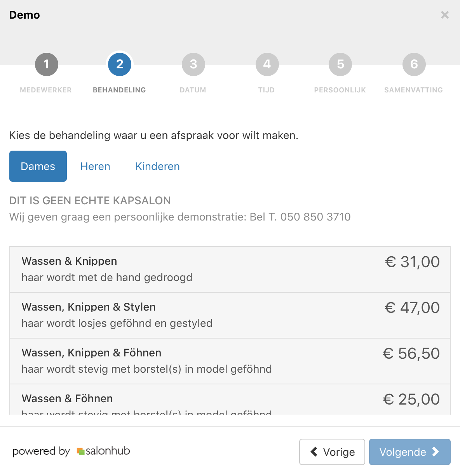Click the Medewerker step label
This screenshot has height=476, width=460.
[x=46, y=90]
